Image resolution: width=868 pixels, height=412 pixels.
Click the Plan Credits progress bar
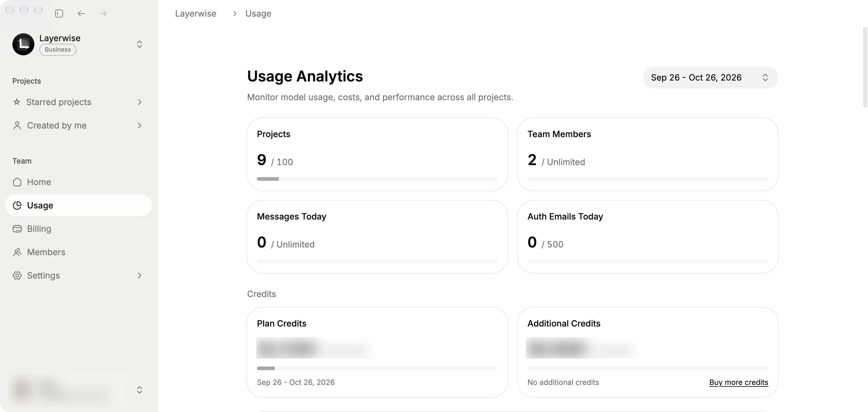point(377,369)
